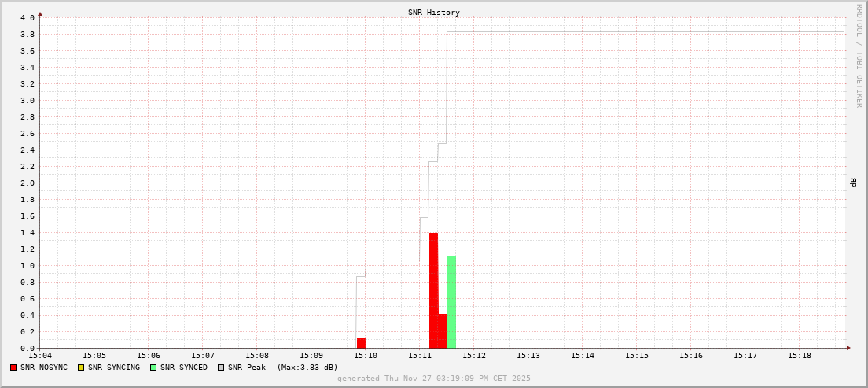Screen dimensions: 868x388
Task: Click the Max:3.83 dB peak text
Action: (x=307, y=368)
